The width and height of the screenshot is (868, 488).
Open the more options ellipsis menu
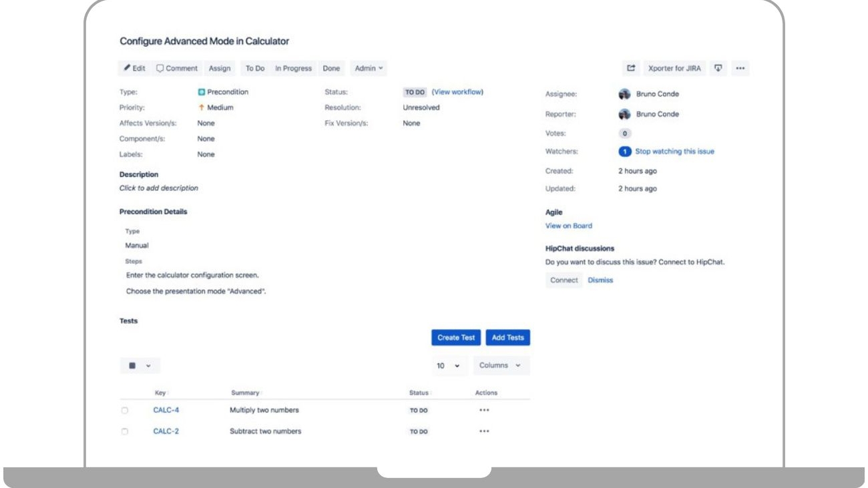tap(740, 68)
